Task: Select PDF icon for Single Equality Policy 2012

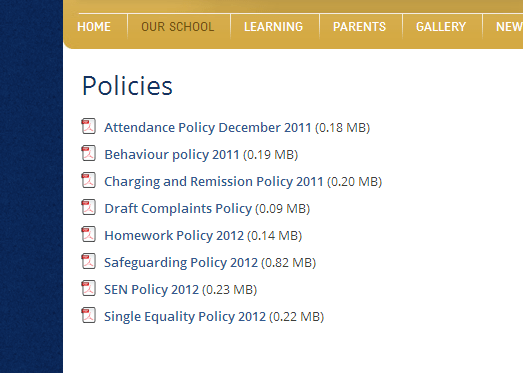Action: pos(88,315)
